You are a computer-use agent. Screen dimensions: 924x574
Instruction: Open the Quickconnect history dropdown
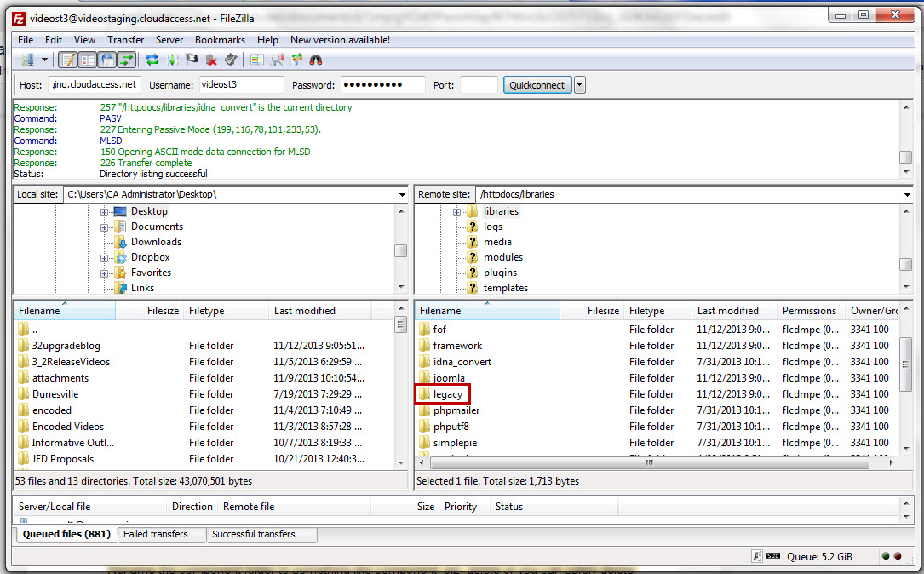(580, 85)
